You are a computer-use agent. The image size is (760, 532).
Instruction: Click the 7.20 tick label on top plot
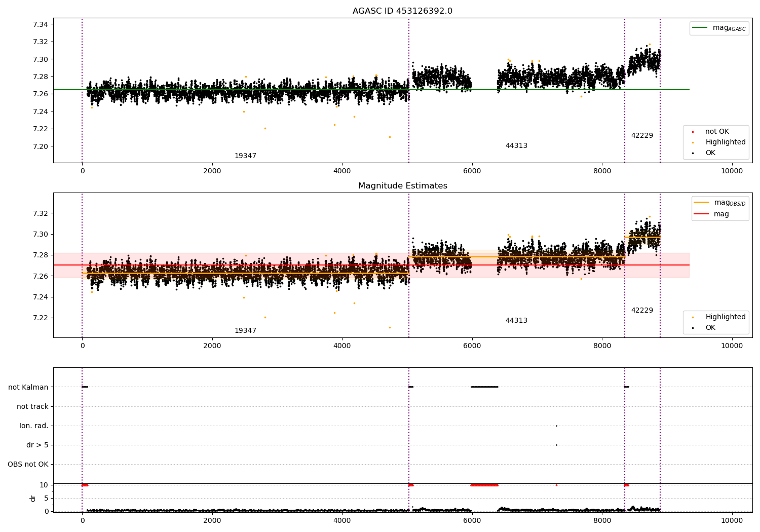click(40, 146)
